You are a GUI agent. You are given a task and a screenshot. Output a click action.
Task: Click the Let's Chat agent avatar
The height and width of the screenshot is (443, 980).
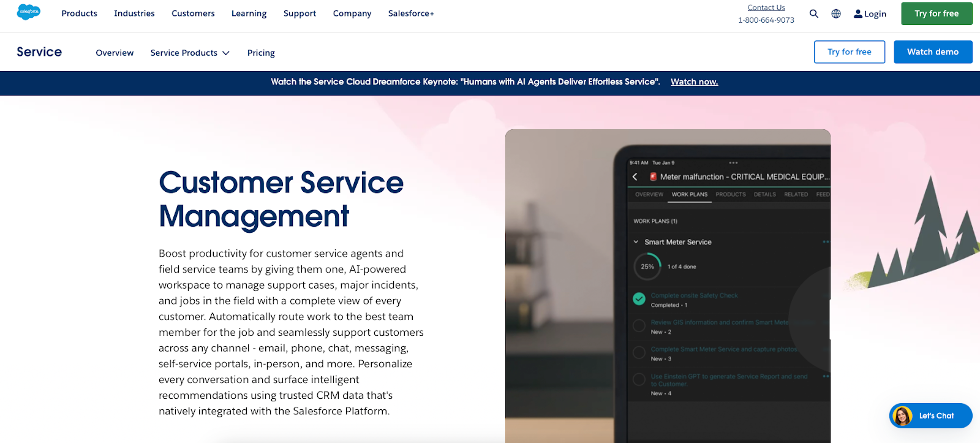902,416
